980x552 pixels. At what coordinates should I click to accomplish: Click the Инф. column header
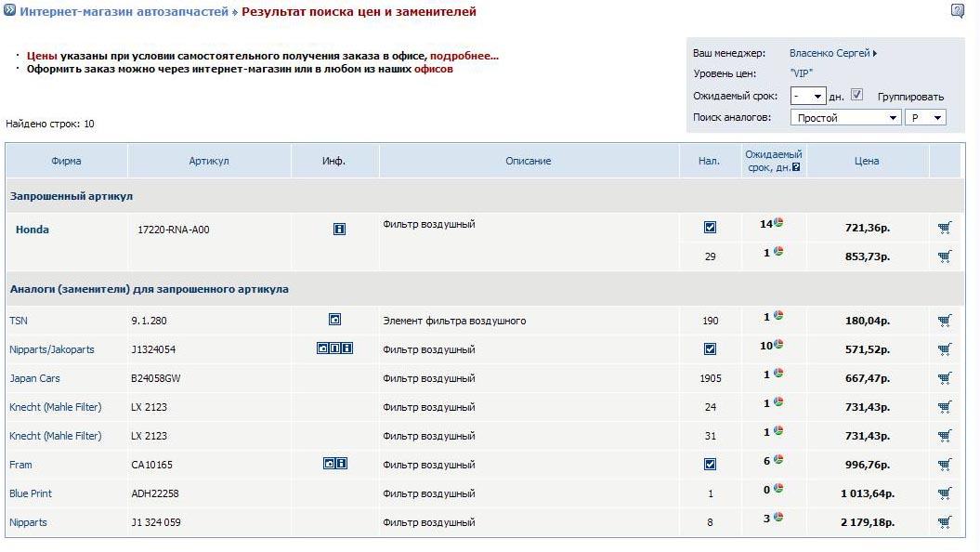pos(333,161)
